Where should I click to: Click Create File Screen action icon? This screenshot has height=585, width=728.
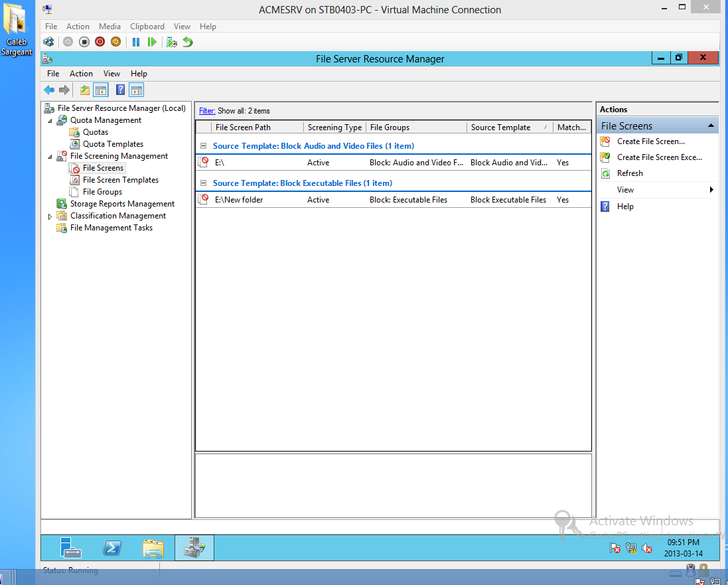605,141
